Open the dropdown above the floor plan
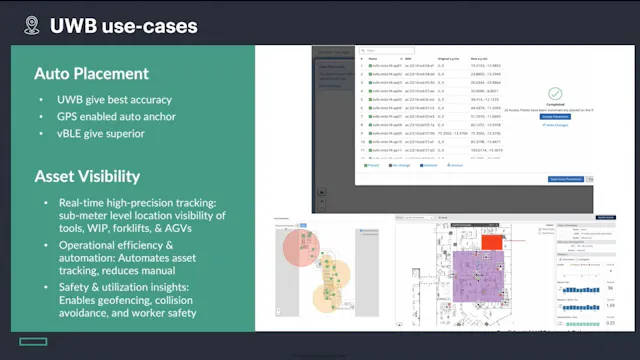Screen dimensions: 640x360 pyautogui.click(x=418, y=218)
